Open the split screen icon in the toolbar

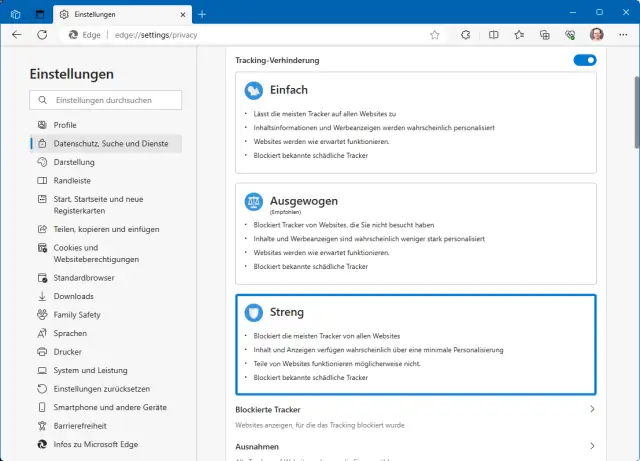(x=493, y=34)
